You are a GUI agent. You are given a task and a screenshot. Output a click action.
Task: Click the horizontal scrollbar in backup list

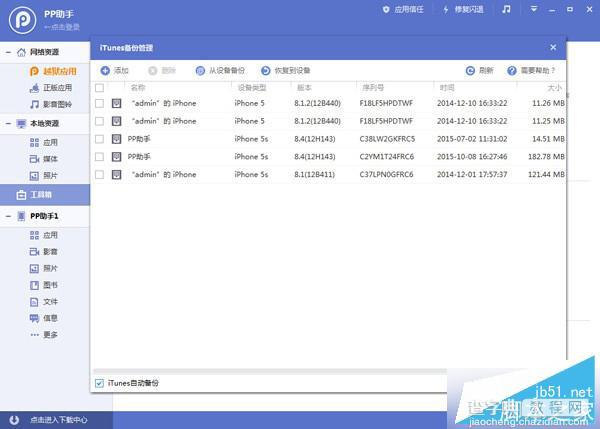(x=270, y=371)
